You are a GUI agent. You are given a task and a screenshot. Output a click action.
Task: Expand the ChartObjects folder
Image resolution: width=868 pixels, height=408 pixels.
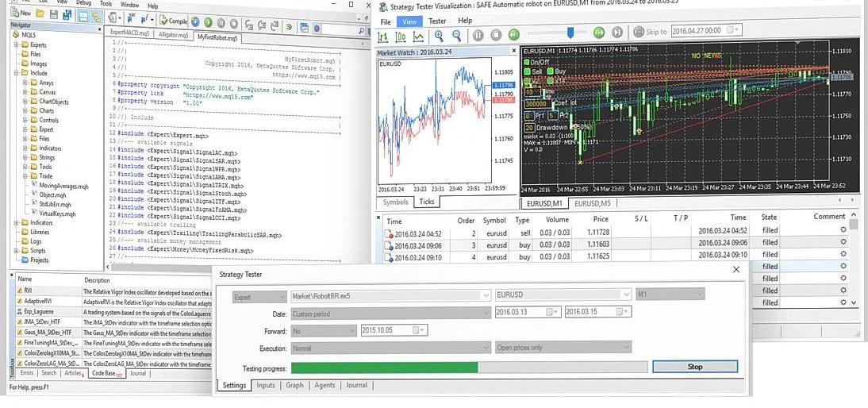tap(26, 102)
